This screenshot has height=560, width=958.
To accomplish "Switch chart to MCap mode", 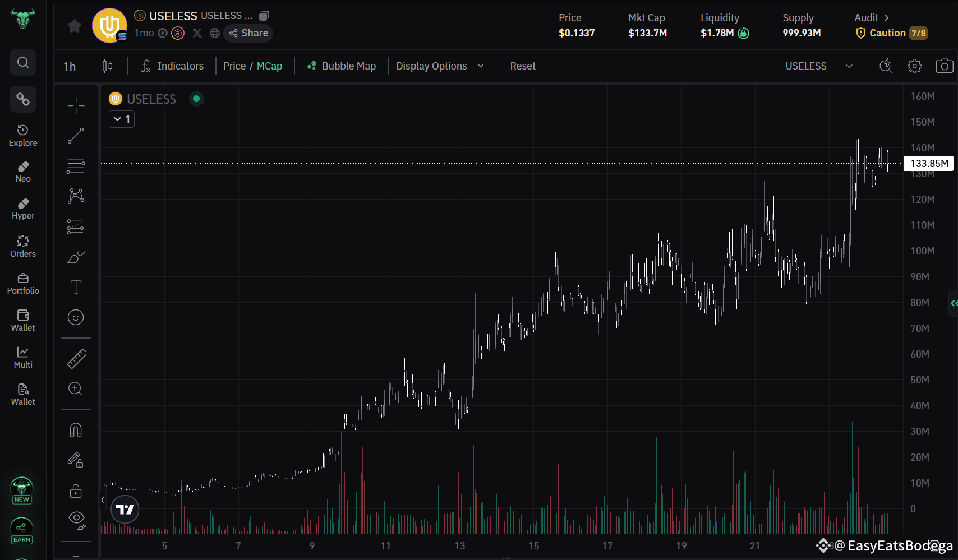I will (269, 66).
